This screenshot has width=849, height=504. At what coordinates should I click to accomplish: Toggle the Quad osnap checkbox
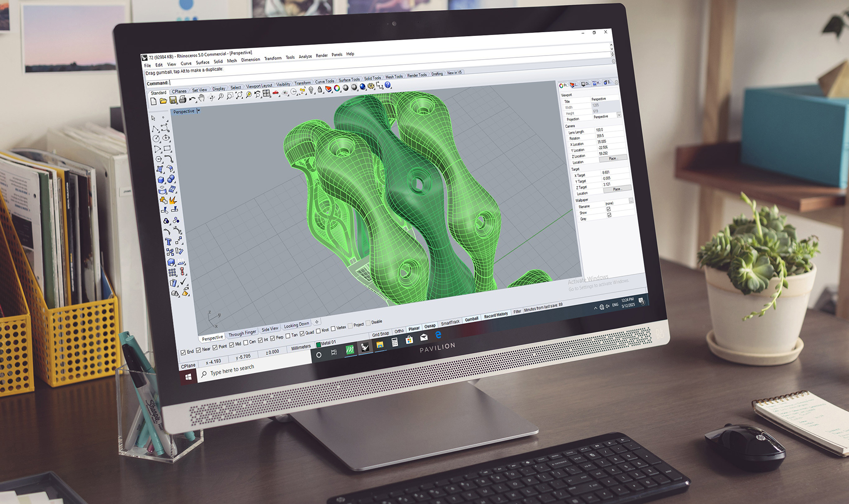pyautogui.click(x=302, y=333)
